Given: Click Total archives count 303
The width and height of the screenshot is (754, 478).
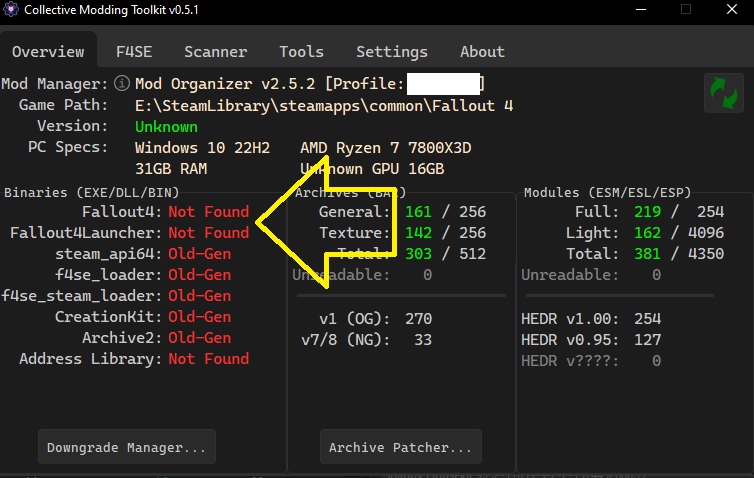Looking at the screenshot, I should click(x=418, y=254).
